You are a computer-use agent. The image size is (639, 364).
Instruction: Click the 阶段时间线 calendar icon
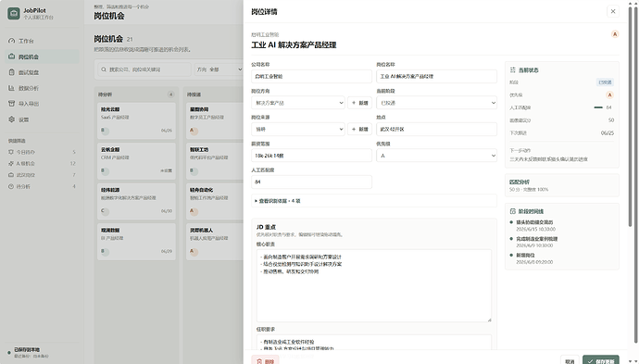513,211
